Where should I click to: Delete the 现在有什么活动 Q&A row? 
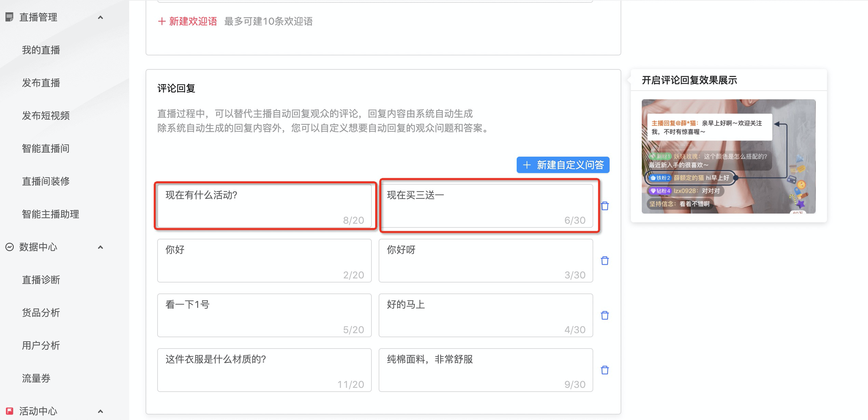click(x=605, y=206)
